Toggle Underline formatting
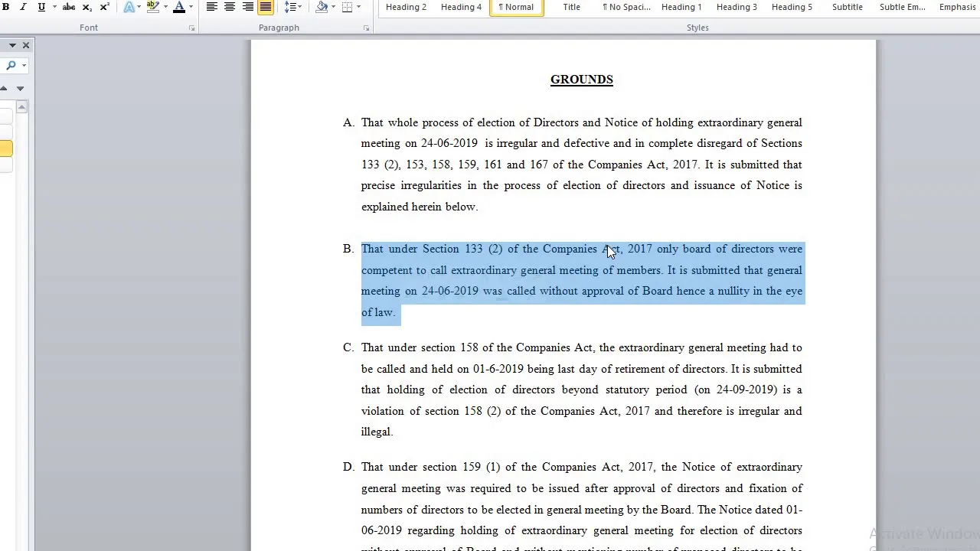The image size is (980, 551). [41, 7]
